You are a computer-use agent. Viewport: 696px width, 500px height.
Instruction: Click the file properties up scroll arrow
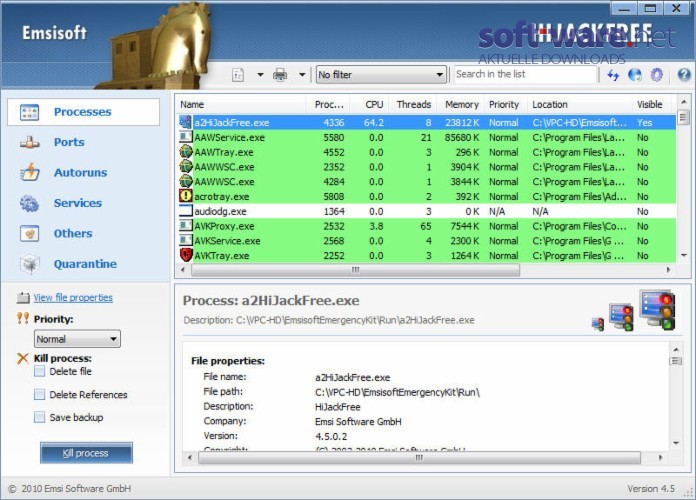[676, 350]
